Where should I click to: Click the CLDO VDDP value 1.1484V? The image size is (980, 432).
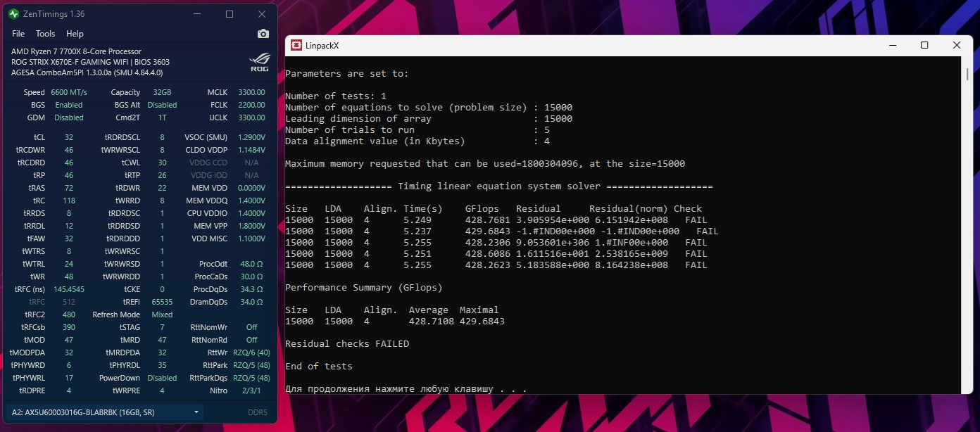(251, 150)
